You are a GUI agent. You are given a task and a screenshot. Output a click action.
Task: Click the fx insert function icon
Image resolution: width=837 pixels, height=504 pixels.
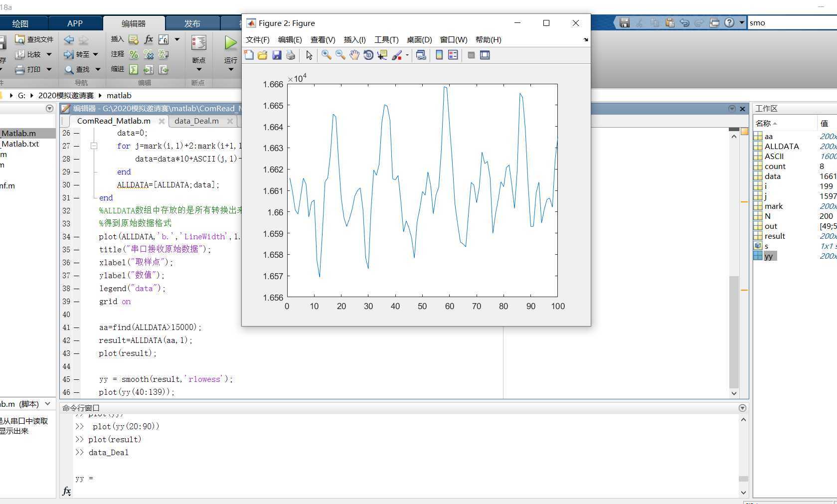pos(149,39)
